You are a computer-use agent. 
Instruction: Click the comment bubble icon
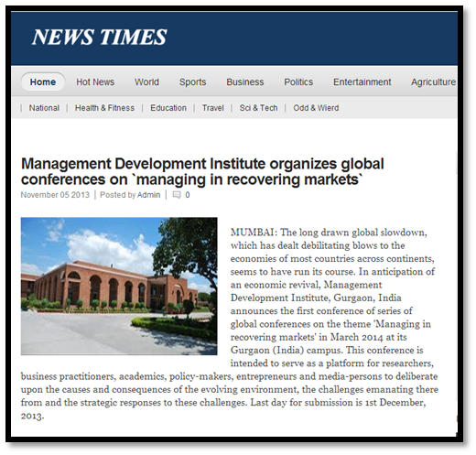coord(177,195)
